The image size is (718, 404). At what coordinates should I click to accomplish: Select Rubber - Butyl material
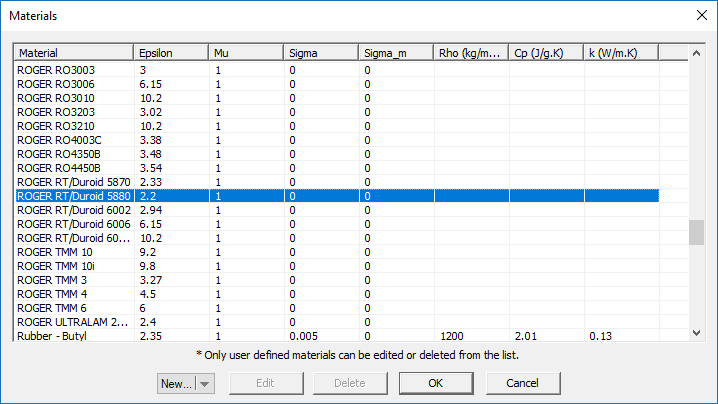pyautogui.click(x=52, y=336)
